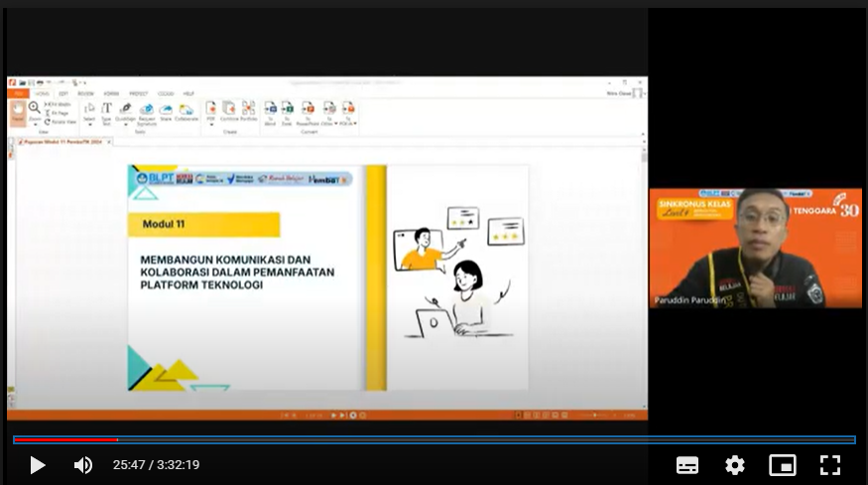The height and width of the screenshot is (485, 868).
Task: Switch to the Edit ribbon tab
Action: (63, 93)
